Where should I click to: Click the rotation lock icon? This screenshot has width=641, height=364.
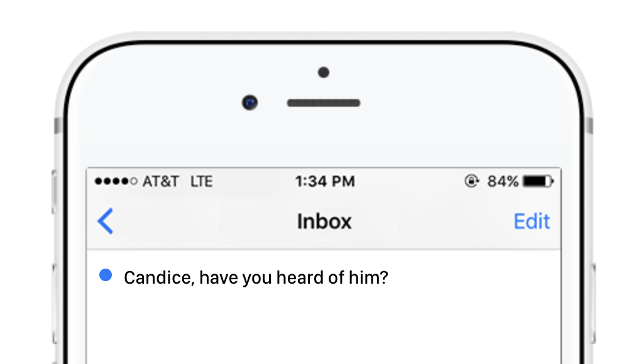[471, 182]
